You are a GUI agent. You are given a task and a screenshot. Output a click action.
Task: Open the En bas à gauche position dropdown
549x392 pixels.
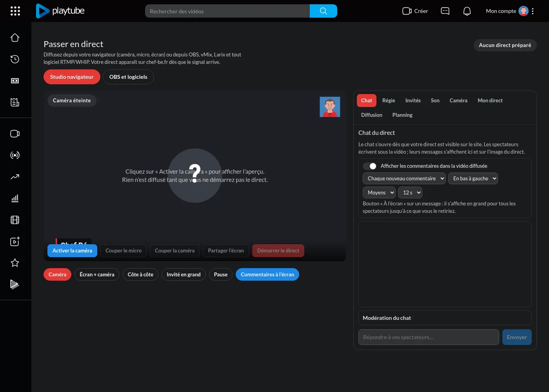coord(473,178)
